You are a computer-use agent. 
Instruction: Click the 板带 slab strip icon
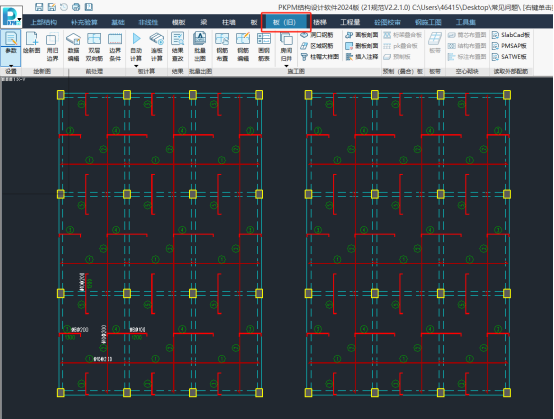click(435, 43)
